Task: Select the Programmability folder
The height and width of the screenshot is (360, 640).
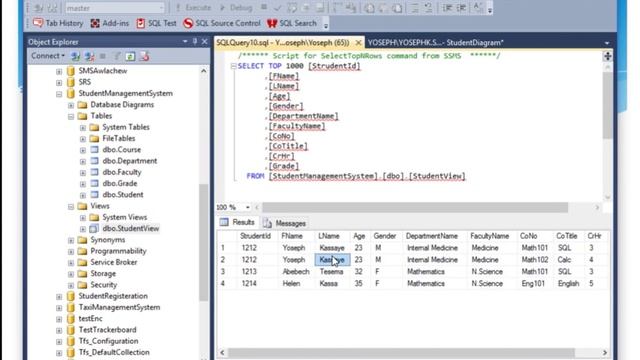Action: pos(118,251)
